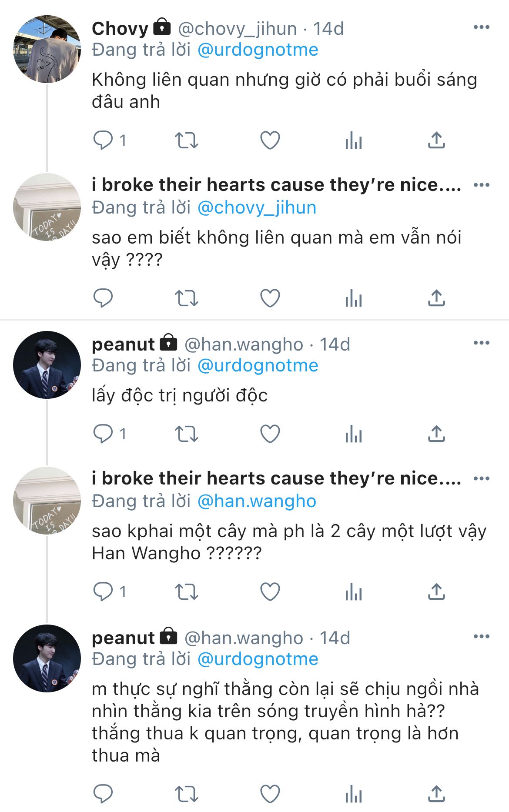Open @chovy_jihun mention link
The width and height of the screenshot is (509, 812).
(x=257, y=207)
